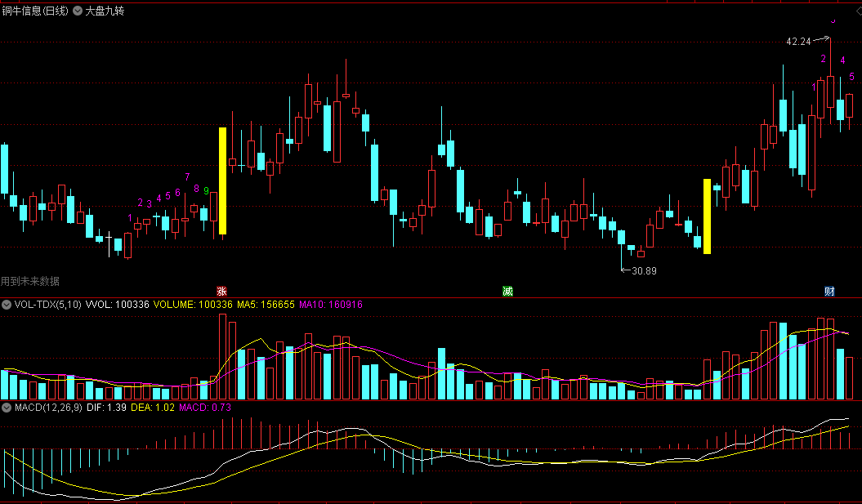Click the magenta 7 sequence count label
Image resolution: width=862 pixels, height=504 pixels.
187,176
